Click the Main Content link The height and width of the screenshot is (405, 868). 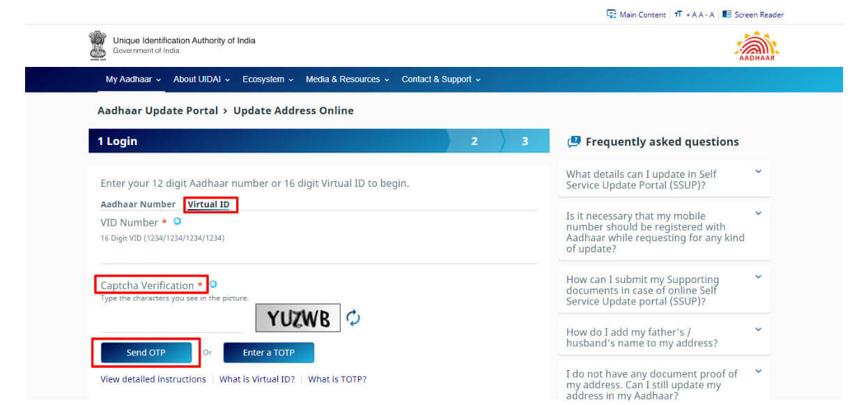pos(642,15)
